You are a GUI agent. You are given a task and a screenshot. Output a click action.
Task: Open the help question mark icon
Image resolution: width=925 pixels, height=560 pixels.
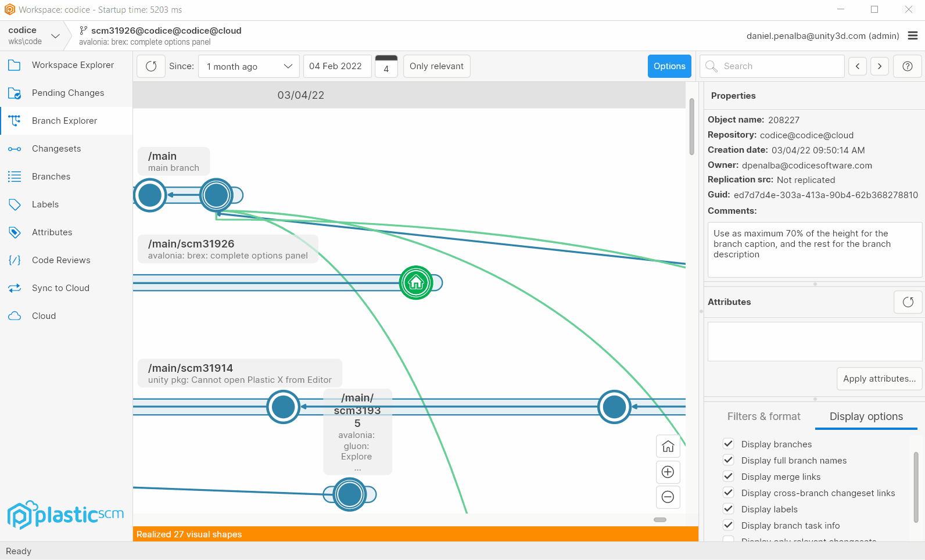[908, 66]
